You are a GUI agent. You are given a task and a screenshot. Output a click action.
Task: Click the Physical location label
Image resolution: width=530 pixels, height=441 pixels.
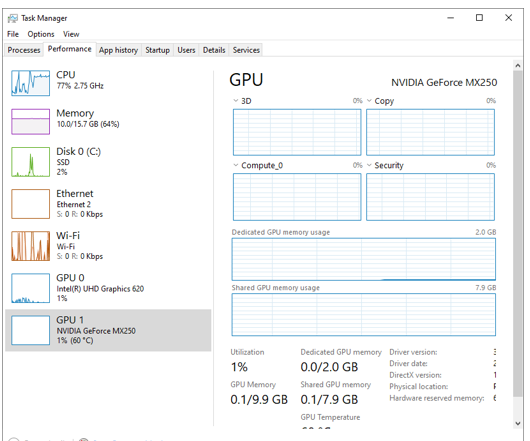pos(419,387)
